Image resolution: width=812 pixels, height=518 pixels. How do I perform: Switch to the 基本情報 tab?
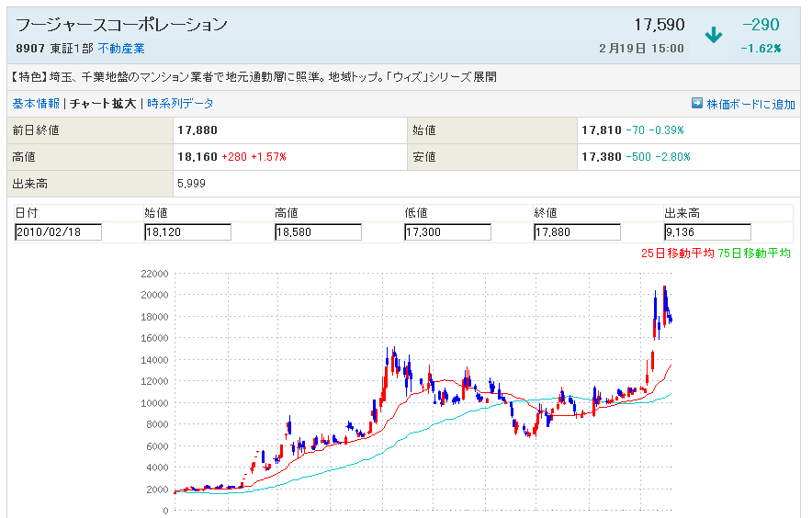(x=36, y=104)
